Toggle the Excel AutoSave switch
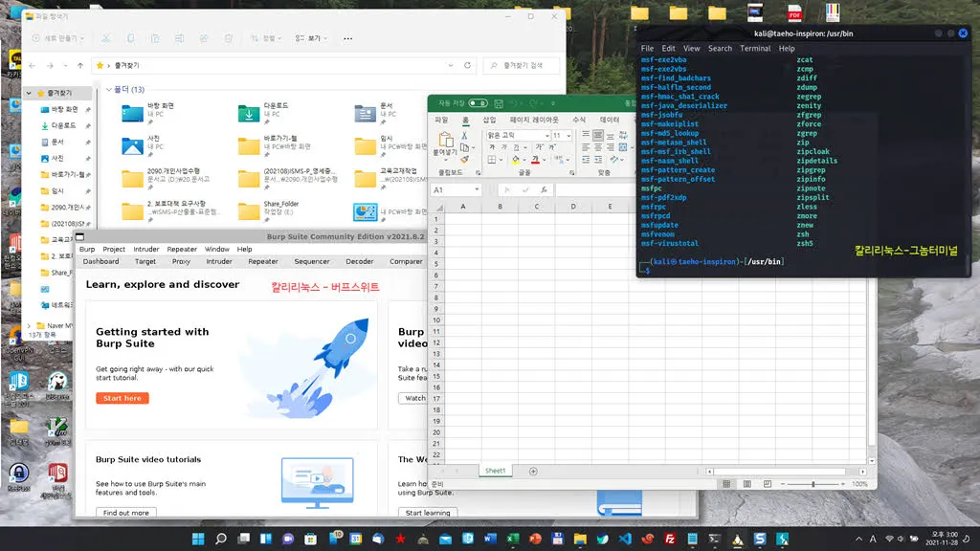980x551 pixels. click(x=479, y=103)
